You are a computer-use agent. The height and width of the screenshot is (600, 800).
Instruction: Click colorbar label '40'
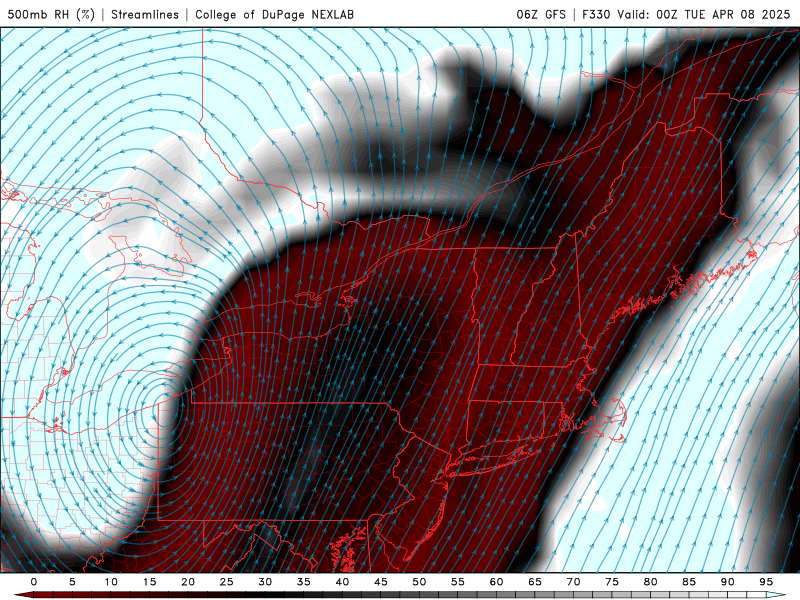pos(342,582)
